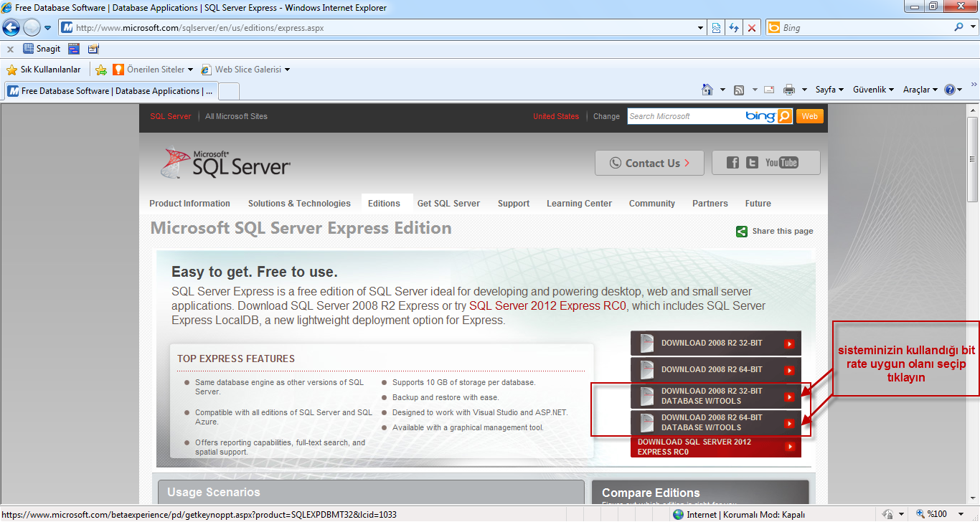Go back with the browser Back arrow
Viewport: 980px width, 522px height.
11,28
